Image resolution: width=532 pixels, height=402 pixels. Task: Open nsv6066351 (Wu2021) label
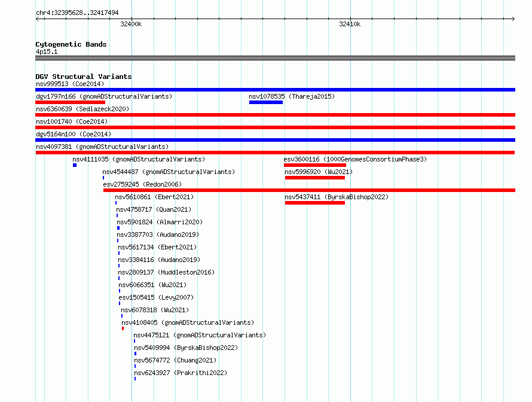152,285
